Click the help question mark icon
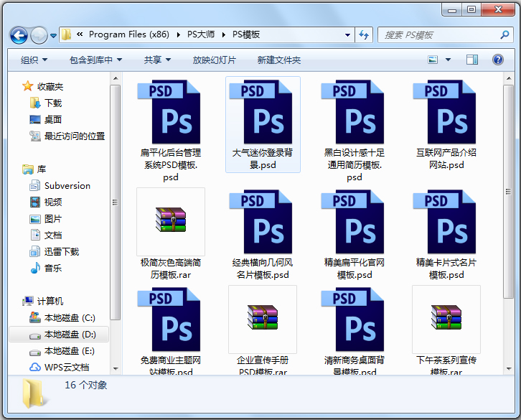521x420 pixels. tap(498, 60)
